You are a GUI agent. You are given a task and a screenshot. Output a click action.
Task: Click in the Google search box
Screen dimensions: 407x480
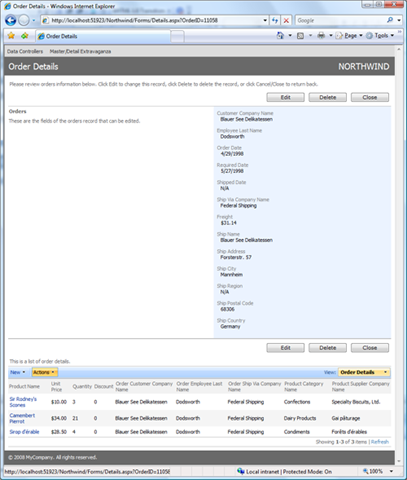[340, 20]
